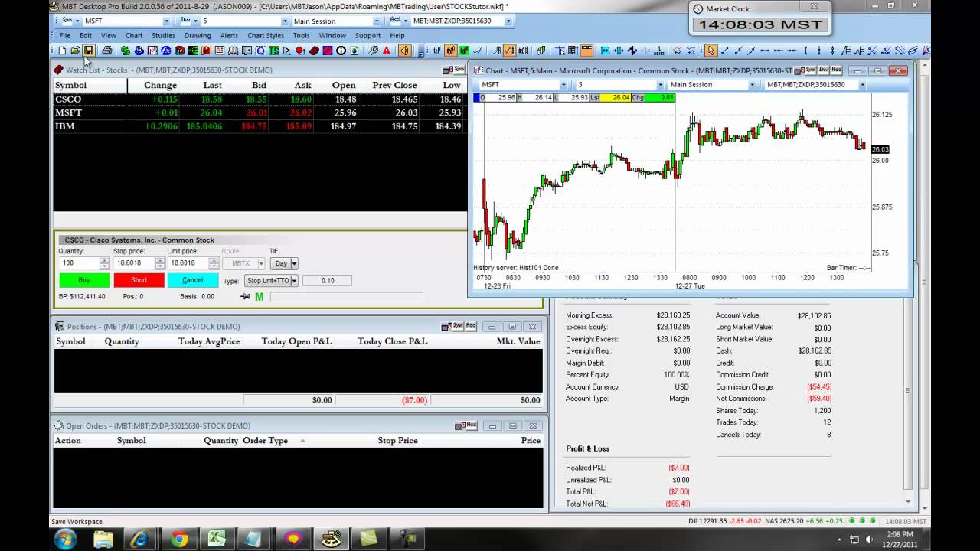980x551 pixels.
Task: Toggle Acc button in Open Orders title
Action: (471, 425)
